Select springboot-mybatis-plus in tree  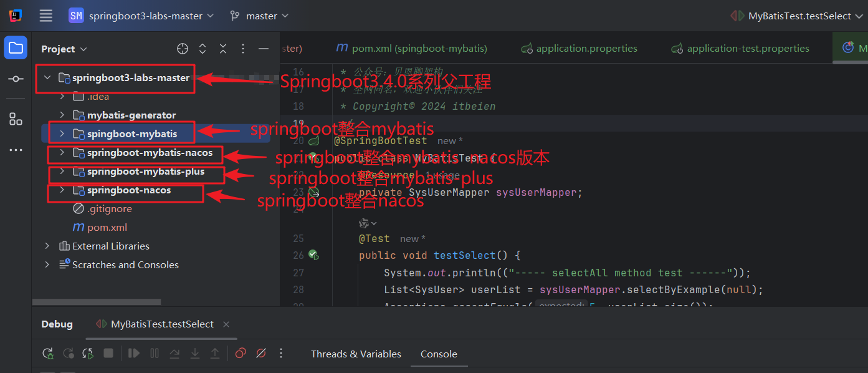[146, 171]
